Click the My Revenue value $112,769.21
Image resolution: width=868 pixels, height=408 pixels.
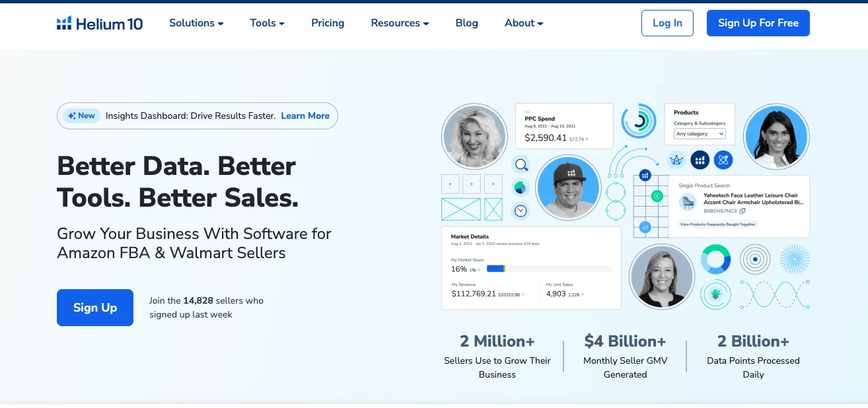[x=474, y=294]
